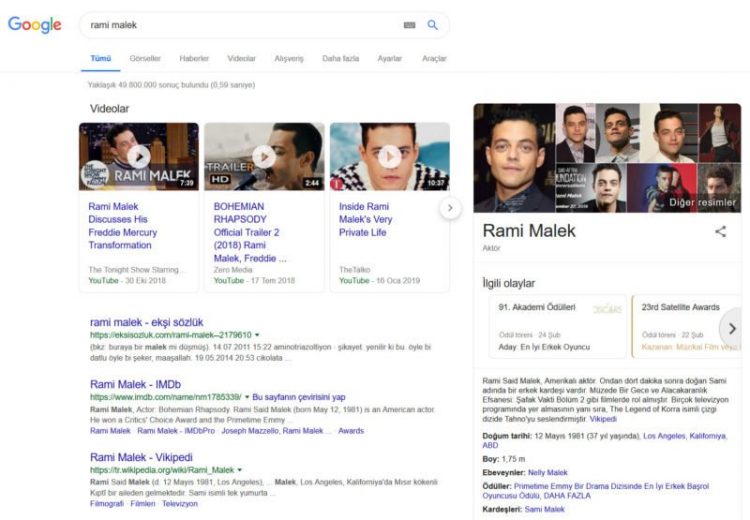Open Ayarlar settings menu
Screen dimensions: 750x520
coord(390,58)
